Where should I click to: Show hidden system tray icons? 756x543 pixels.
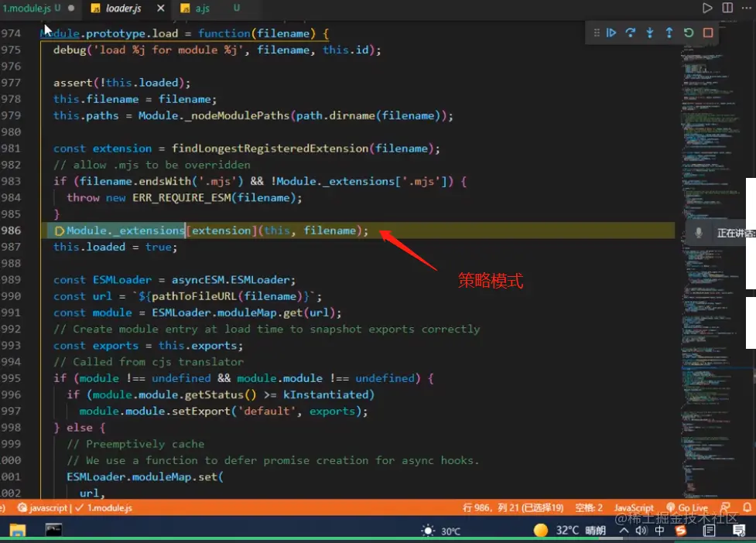pyautogui.click(x=624, y=531)
